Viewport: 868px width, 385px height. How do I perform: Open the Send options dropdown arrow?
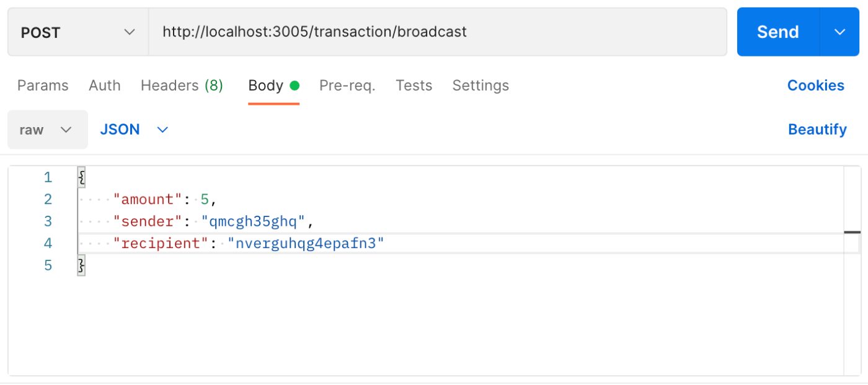(840, 32)
